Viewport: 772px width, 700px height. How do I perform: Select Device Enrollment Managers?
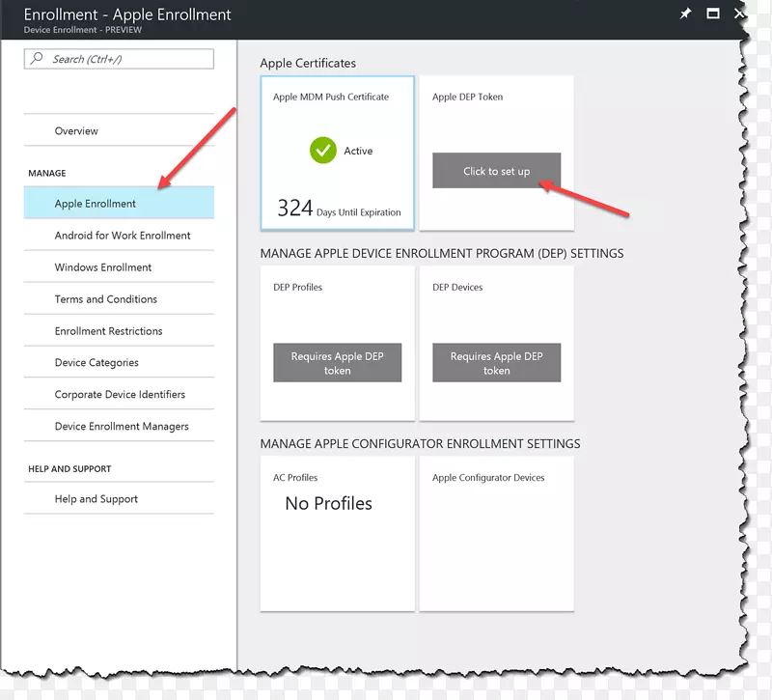tap(122, 427)
